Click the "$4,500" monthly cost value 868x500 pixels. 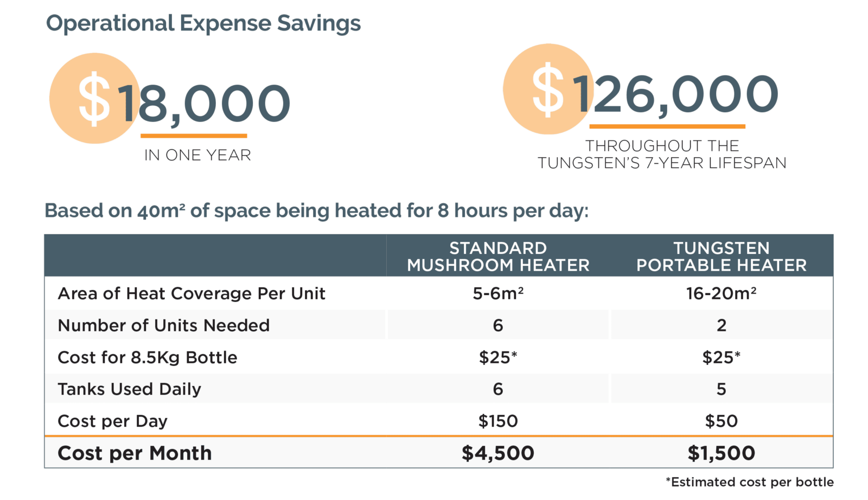click(498, 453)
